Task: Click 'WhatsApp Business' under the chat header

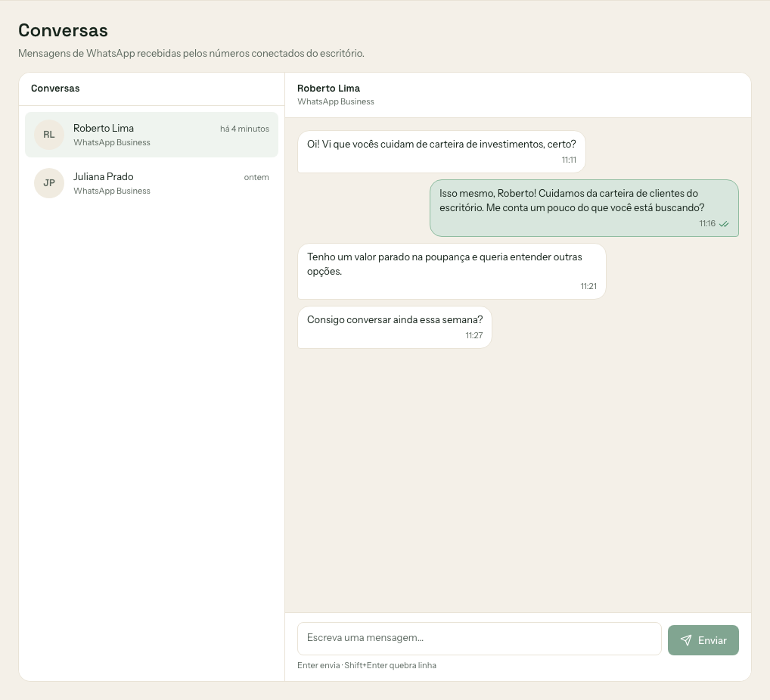Action: click(x=336, y=101)
